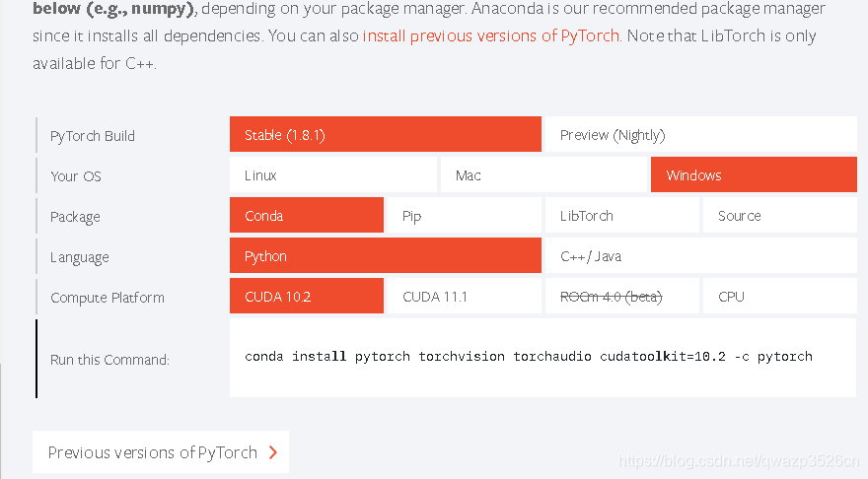Select Pip package option
This screenshot has width=868, height=479.
tap(464, 215)
